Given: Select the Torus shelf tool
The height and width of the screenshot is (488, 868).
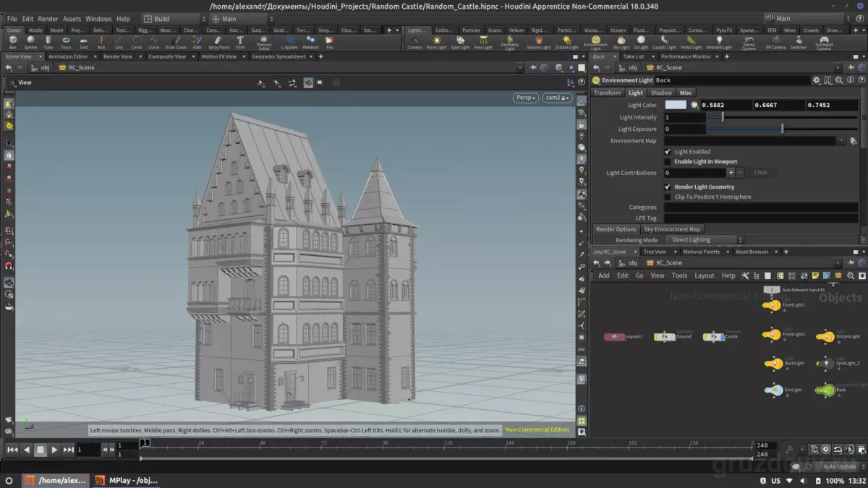Looking at the screenshot, I should point(66,42).
